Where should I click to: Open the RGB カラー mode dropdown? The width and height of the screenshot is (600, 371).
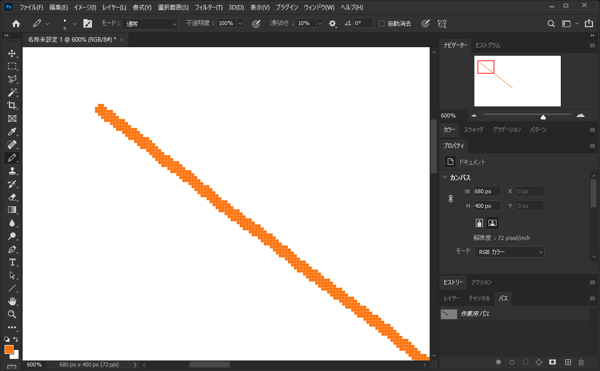coord(509,252)
